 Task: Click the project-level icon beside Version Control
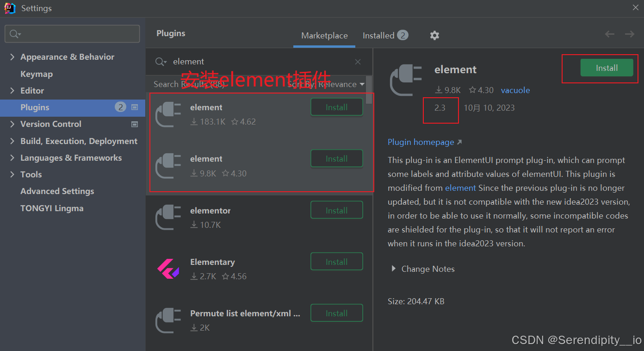click(135, 124)
